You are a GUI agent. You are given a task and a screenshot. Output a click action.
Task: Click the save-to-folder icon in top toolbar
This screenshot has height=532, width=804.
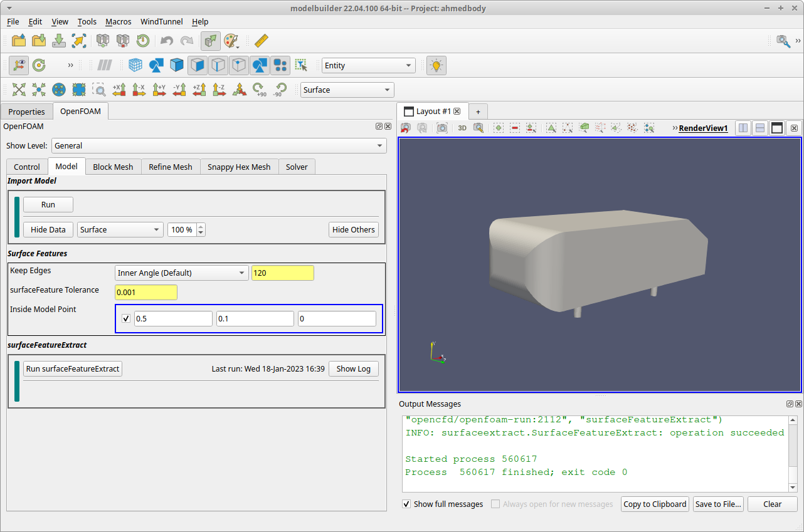(x=39, y=41)
